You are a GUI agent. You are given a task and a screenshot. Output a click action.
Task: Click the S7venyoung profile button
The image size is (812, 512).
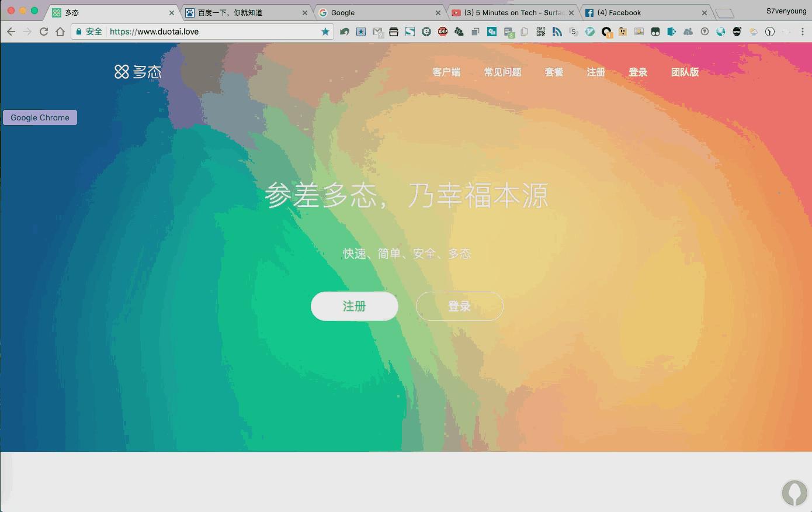coord(786,11)
